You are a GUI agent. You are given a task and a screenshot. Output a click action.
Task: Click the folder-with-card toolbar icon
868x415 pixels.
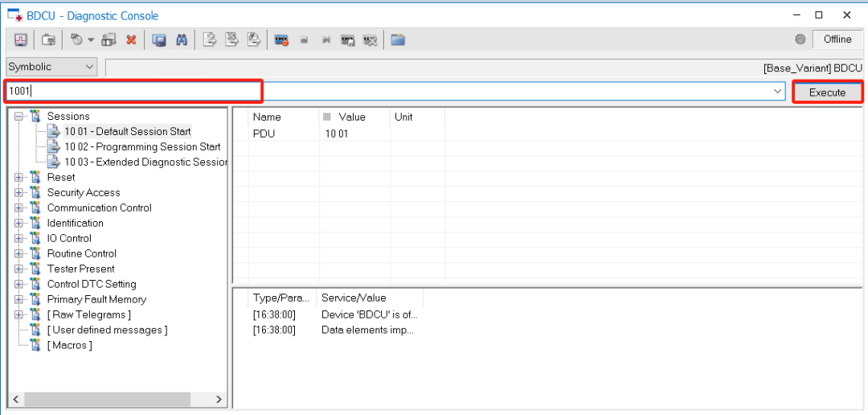tap(49, 40)
